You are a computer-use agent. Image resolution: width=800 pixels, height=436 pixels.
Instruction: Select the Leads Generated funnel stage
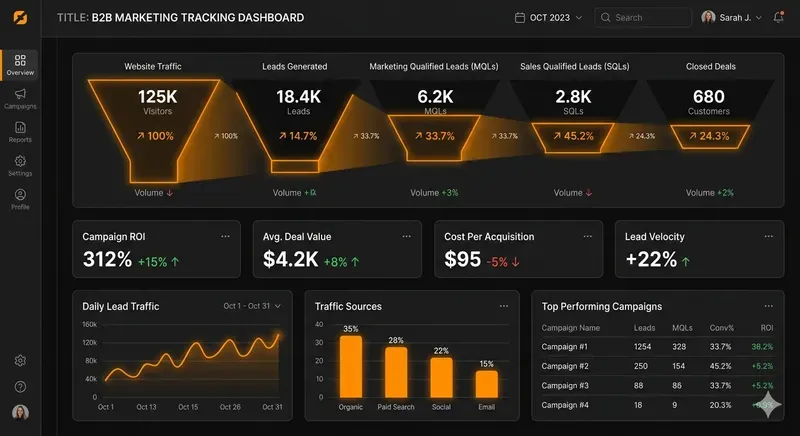point(295,131)
